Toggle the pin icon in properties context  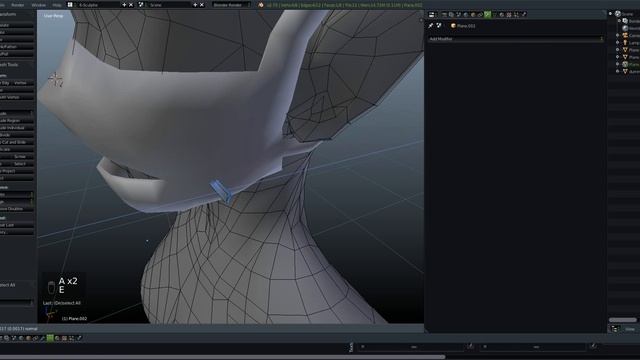[431, 25]
